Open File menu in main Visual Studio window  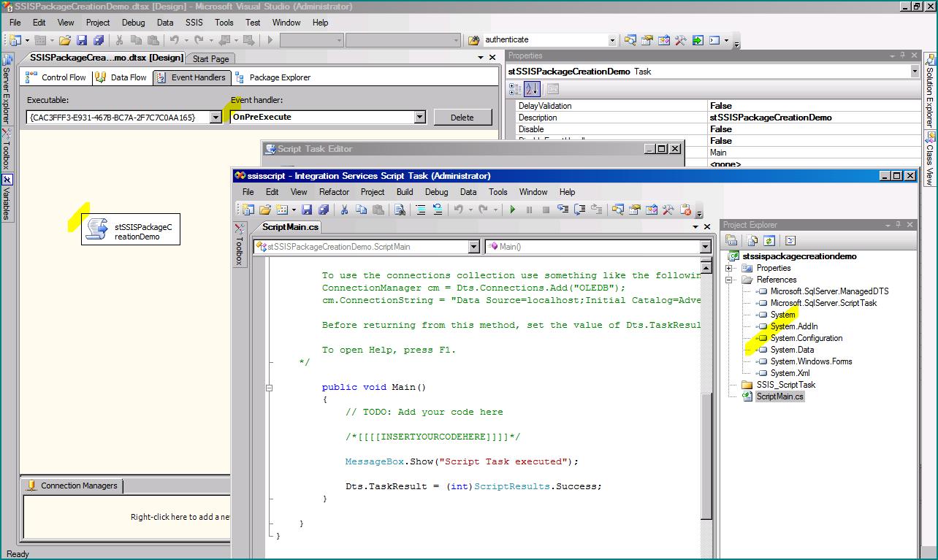point(15,23)
